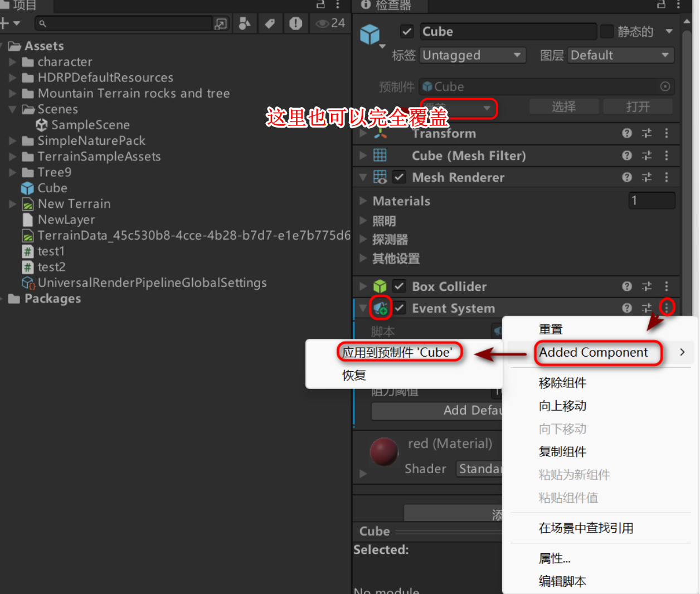Choose 应用到预制件 'Cube' option
The height and width of the screenshot is (594, 700).
(405, 352)
